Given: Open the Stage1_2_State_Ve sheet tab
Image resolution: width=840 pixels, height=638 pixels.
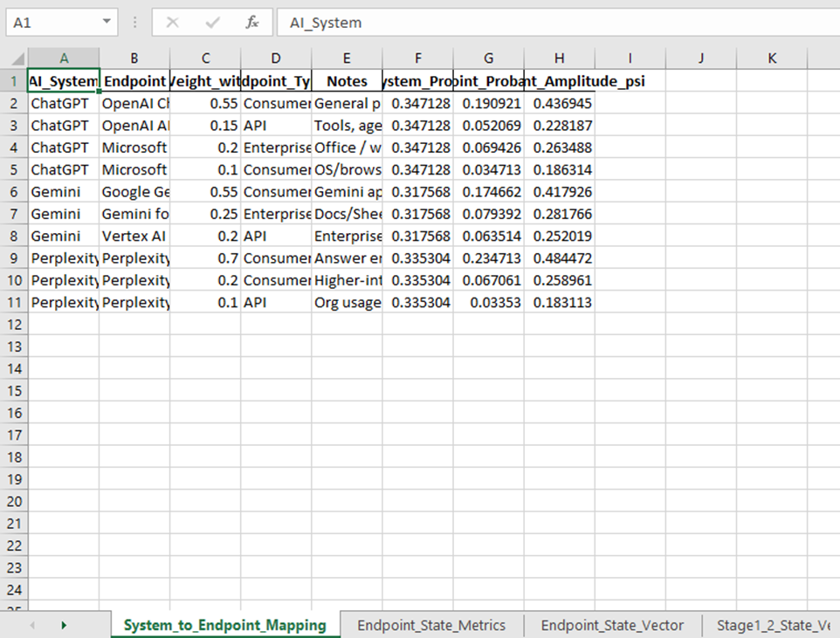Looking at the screenshot, I should pyautogui.click(x=773, y=625).
